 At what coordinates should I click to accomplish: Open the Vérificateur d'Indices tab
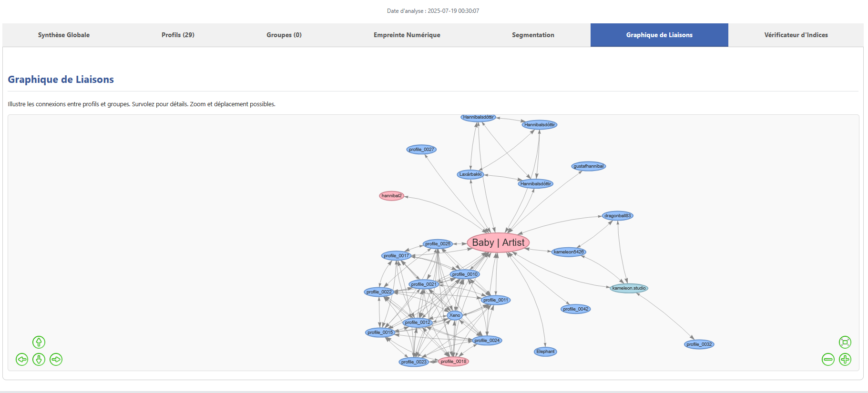click(x=796, y=35)
